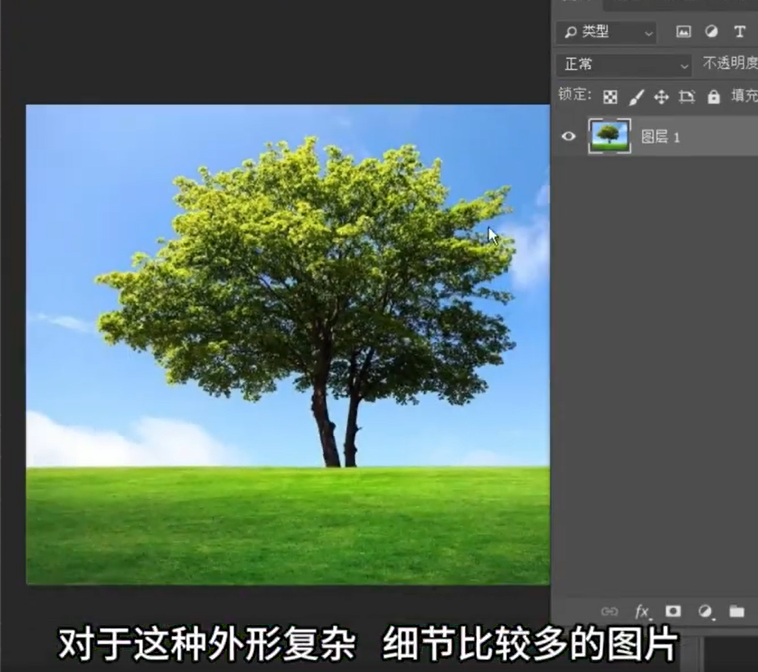Select the 图层 1 layer name
This screenshot has height=672, width=758.
pos(660,137)
